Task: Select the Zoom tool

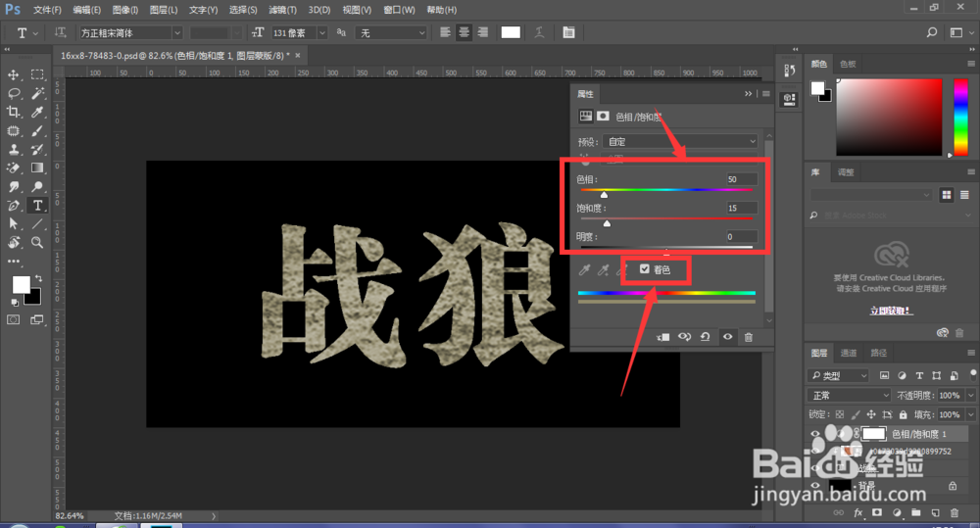Action: 37,242
